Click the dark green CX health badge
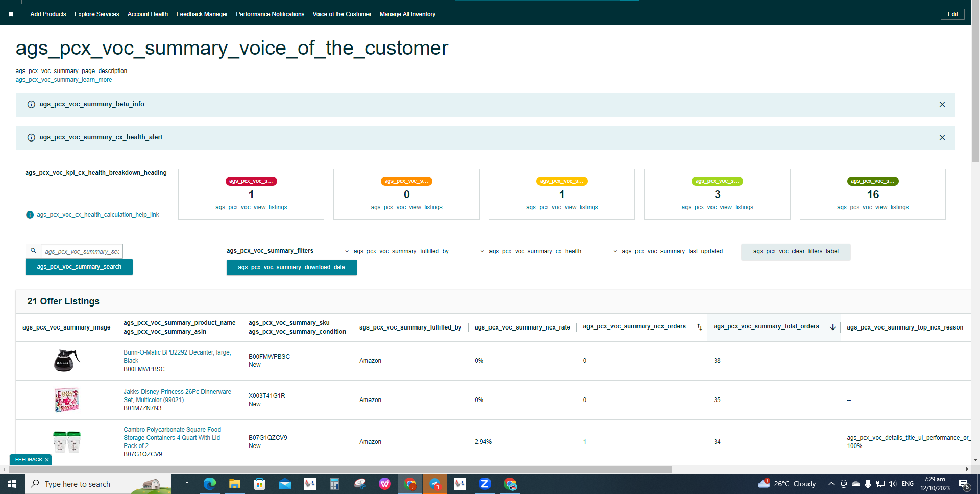 [x=873, y=181]
